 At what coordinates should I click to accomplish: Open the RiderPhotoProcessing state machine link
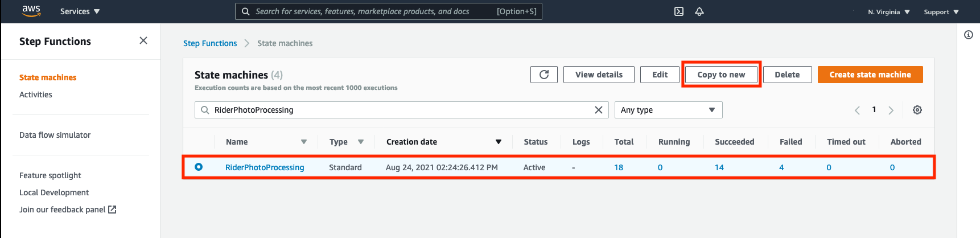tap(265, 167)
